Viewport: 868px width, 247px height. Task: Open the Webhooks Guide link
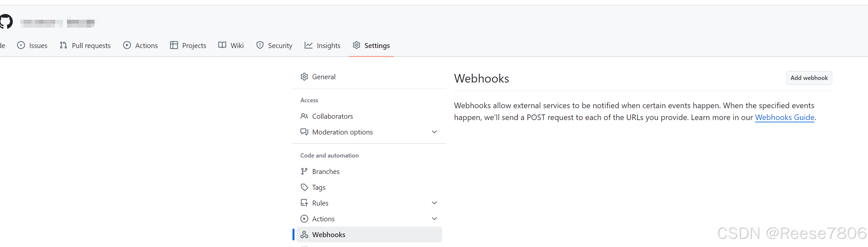pos(784,117)
